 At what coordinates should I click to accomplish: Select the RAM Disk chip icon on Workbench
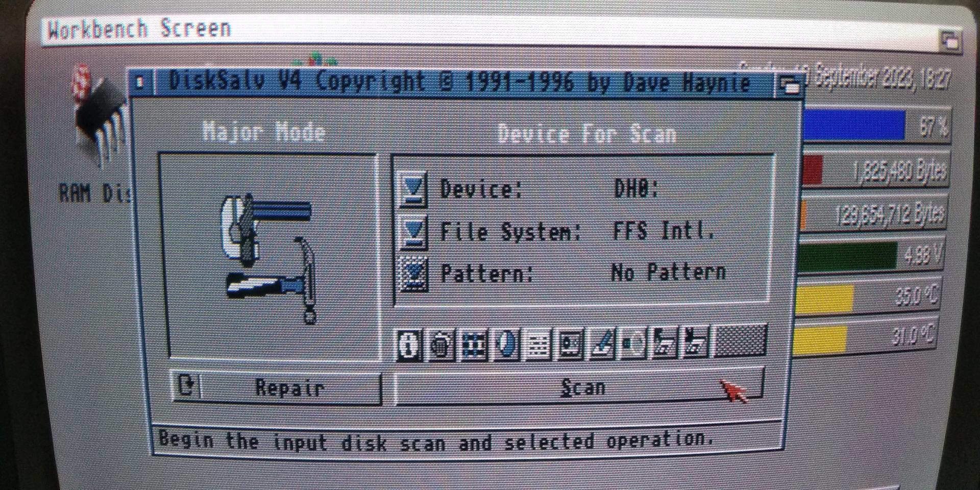(x=100, y=116)
